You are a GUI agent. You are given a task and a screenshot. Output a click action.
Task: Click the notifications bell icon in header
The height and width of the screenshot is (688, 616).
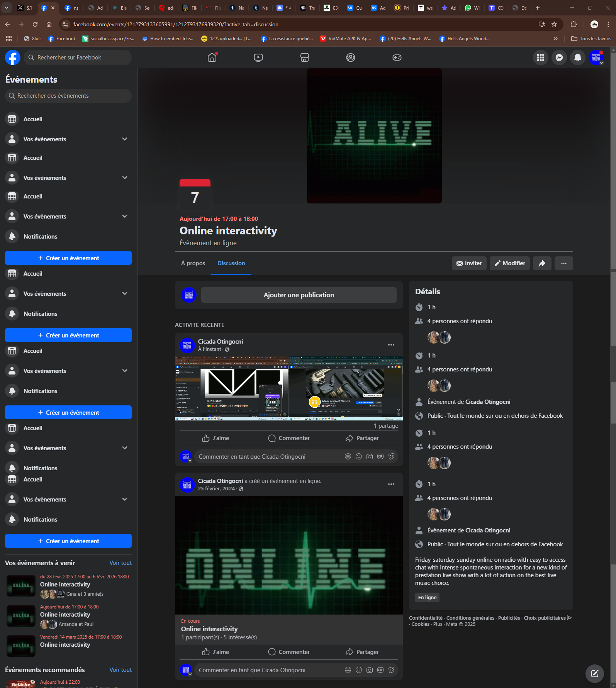(x=577, y=58)
